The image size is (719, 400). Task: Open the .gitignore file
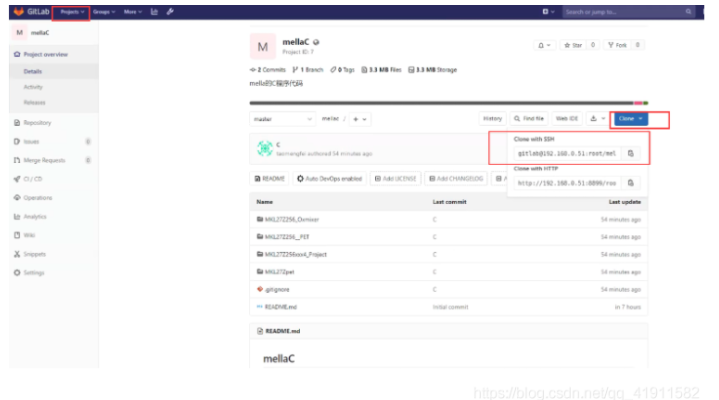click(277, 290)
